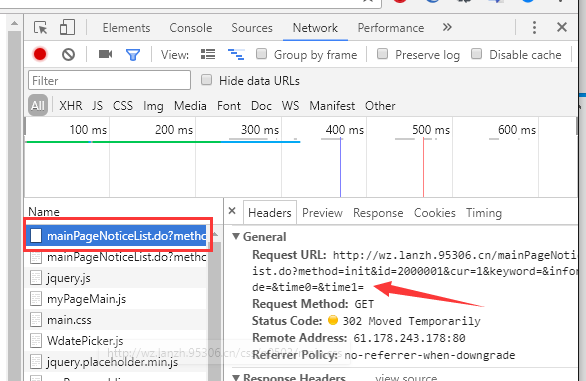Close the DevTools panel

point(562,27)
